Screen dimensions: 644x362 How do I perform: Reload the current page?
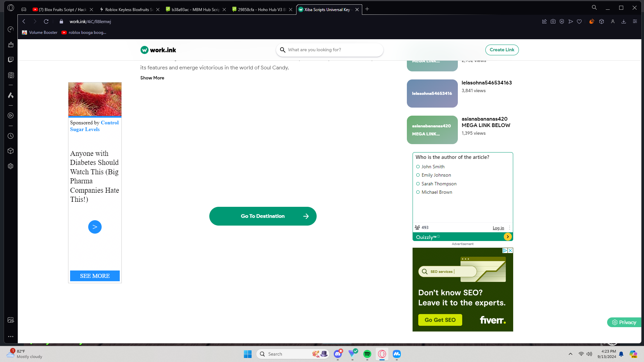pyautogui.click(x=46, y=21)
